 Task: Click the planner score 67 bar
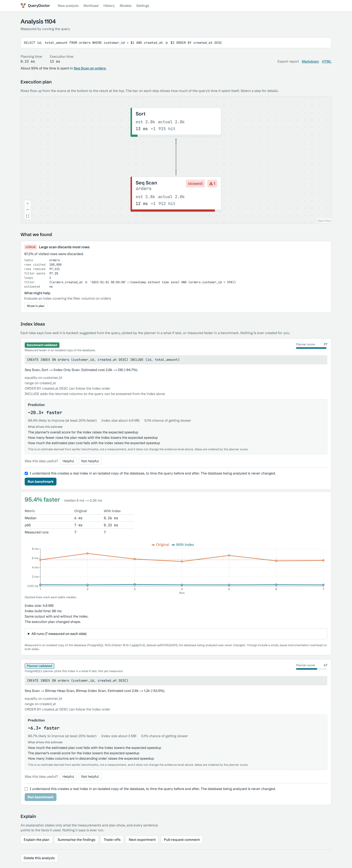pos(311,669)
